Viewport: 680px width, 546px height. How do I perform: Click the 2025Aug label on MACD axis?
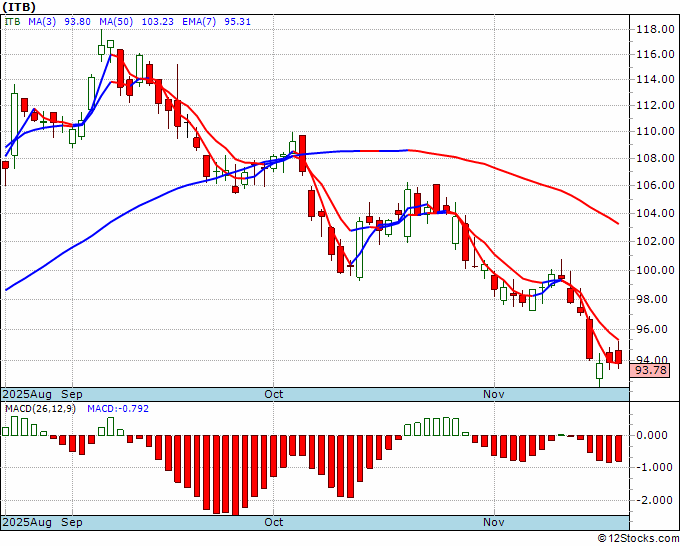27,522
